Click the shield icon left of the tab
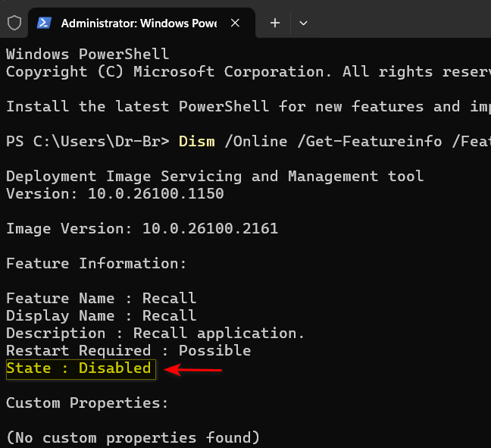491x448 pixels. click(14, 23)
